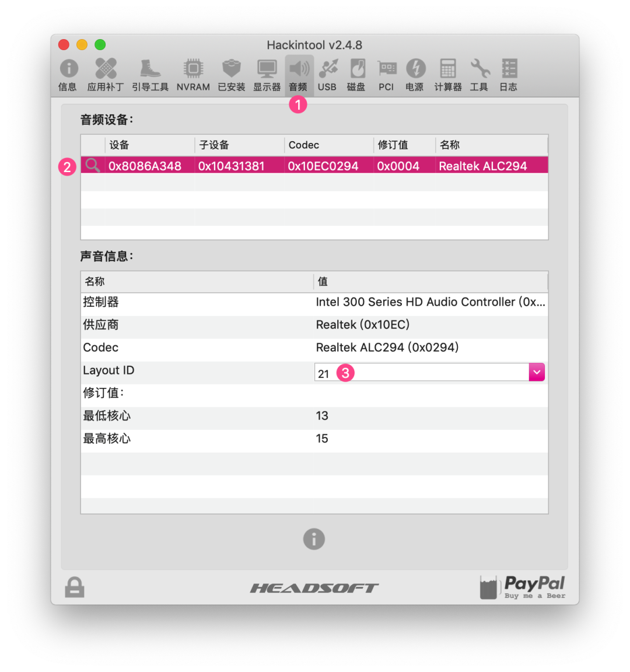Viewport: 630px width, 672px height.
Task: Click the Intel 300 Series HD Audio Controller value
Action: (x=430, y=302)
